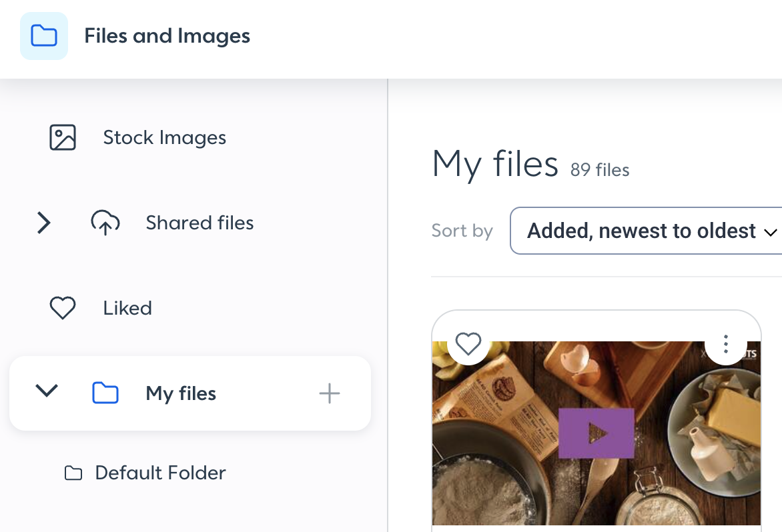Click the My files page heading
782x532 pixels.
495,164
